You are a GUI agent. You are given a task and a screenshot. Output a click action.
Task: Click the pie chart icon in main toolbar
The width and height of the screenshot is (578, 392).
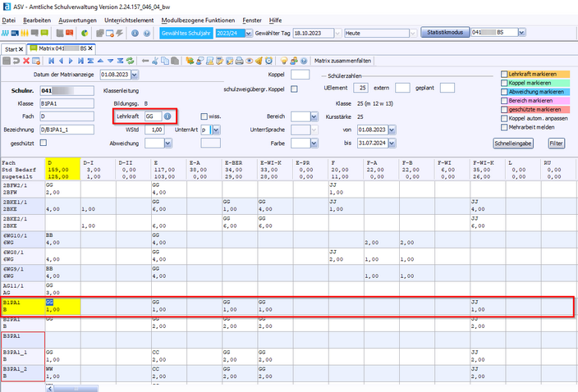(x=85, y=33)
